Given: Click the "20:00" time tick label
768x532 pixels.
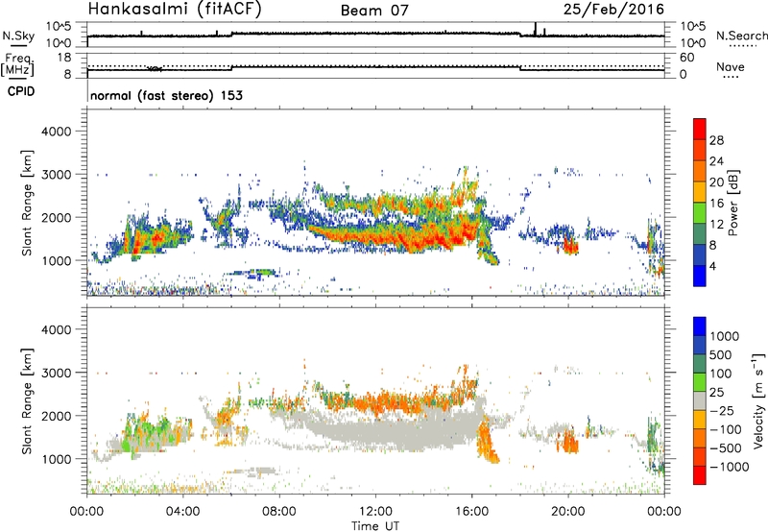Looking at the screenshot, I should (x=568, y=512).
